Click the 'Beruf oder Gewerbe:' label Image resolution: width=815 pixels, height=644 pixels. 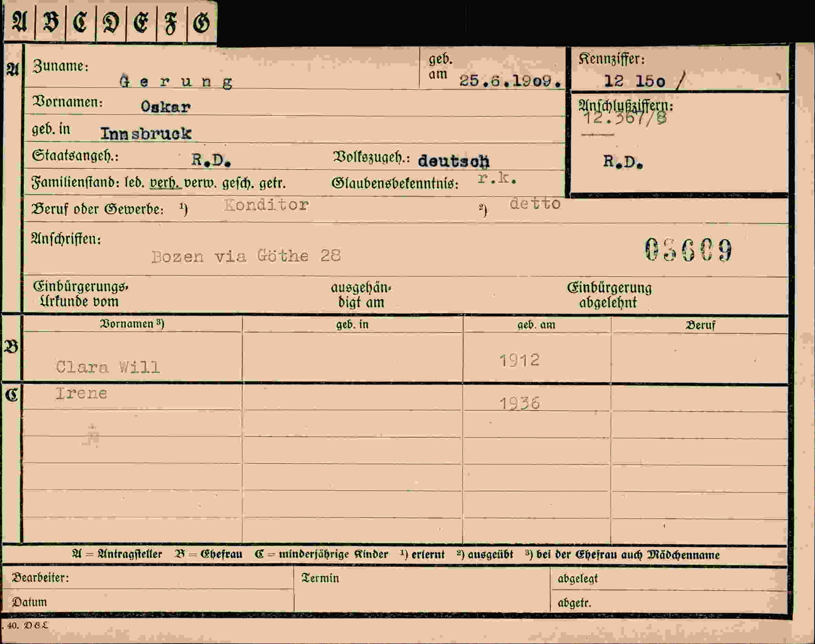pyautogui.click(x=98, y=209)
